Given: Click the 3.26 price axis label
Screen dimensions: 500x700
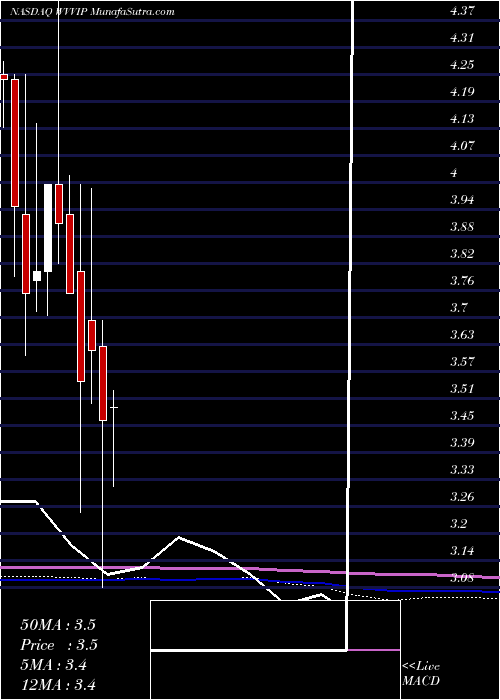Looking at the screenshot, I should coord(462,496).
